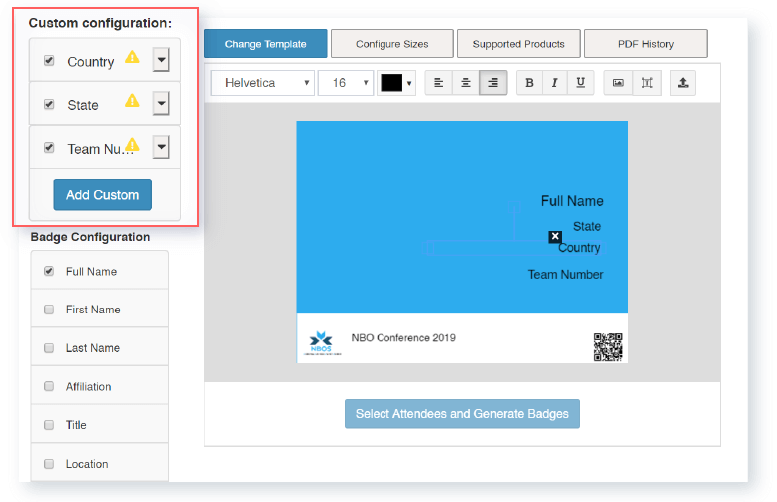The height and width of the screenshot is (502, 777).
Task: Open the PDF History tab
Action: tap(646, 44)
